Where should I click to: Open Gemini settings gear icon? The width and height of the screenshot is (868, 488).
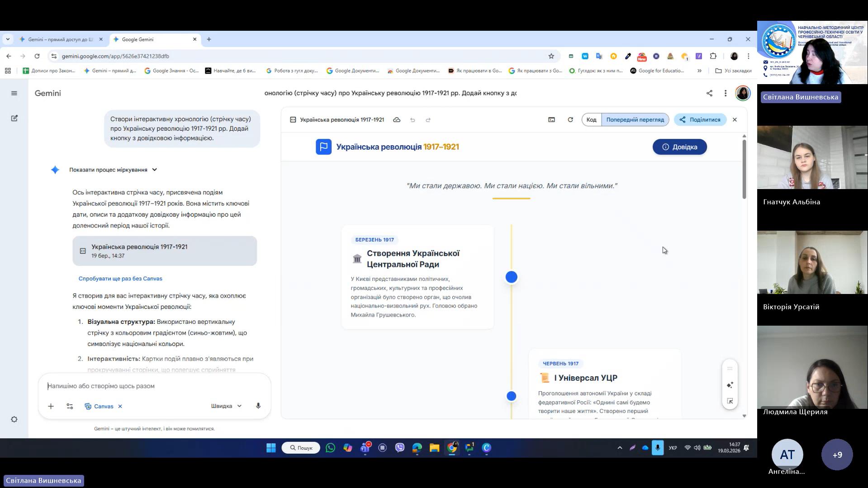pyautogui.click(x=14, y=419)
